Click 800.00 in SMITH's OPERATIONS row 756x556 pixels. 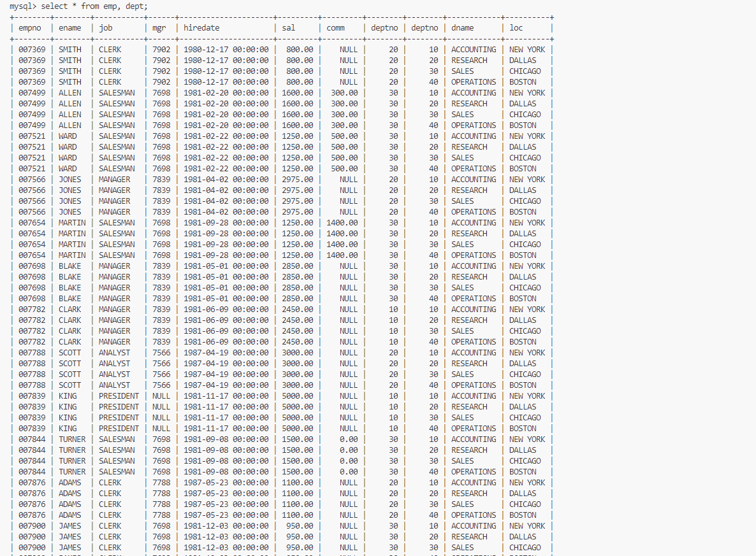[x=300, y=82]
